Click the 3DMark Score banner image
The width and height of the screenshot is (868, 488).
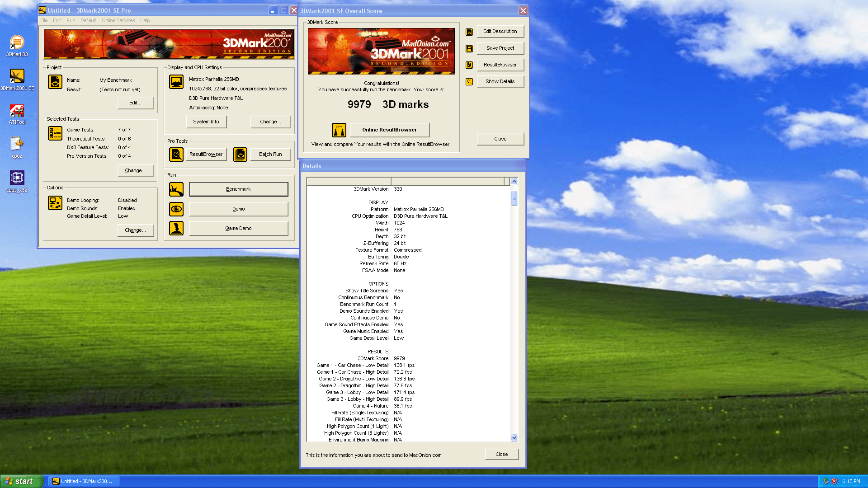(x=381, y=51)
